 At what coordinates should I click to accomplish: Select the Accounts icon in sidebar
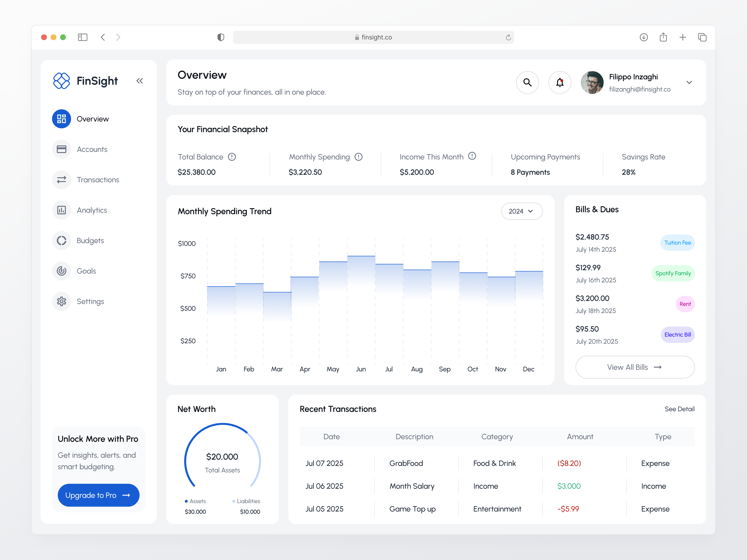(61, 149)
